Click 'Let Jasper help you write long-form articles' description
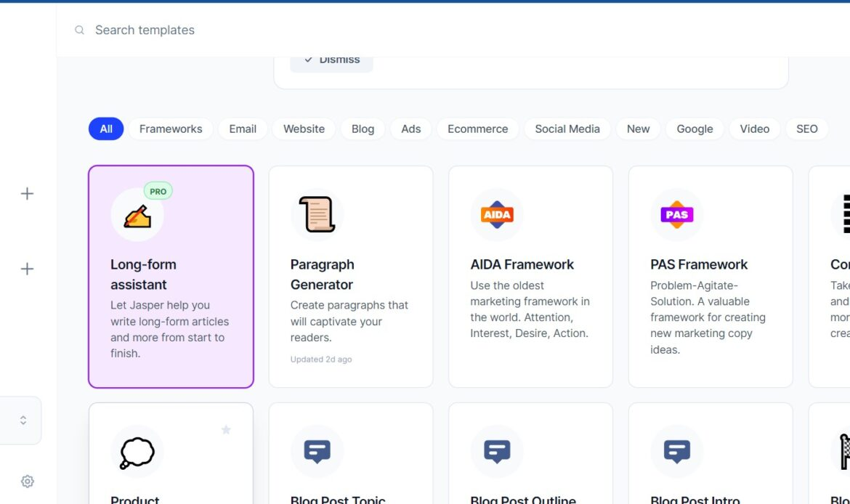 170,330
